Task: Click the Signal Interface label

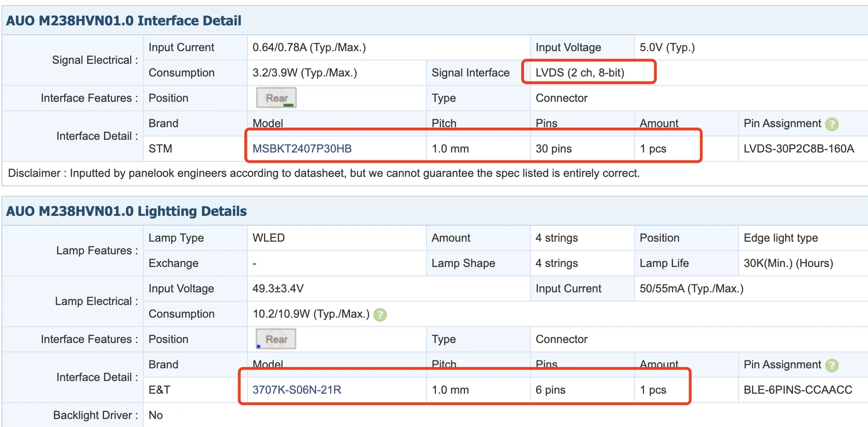Action: (x=471, y=73)
